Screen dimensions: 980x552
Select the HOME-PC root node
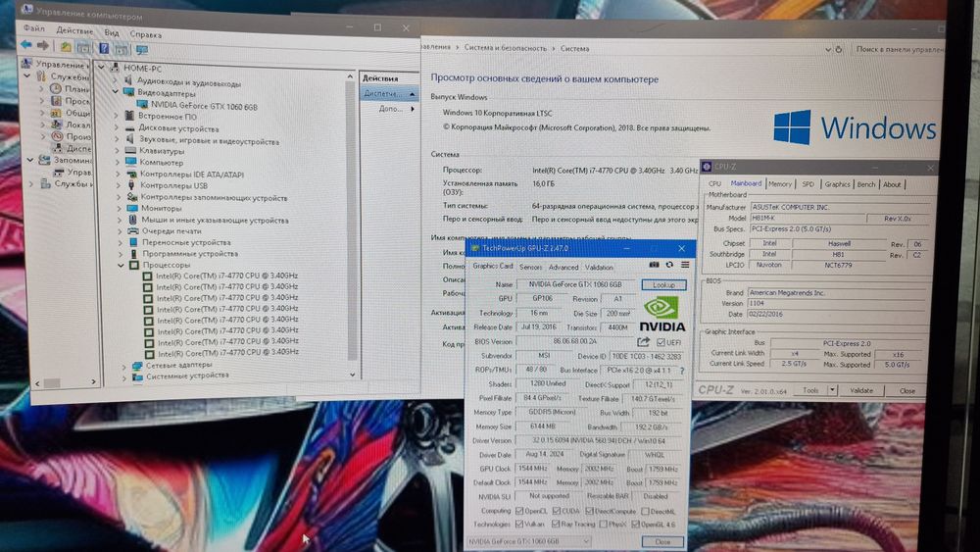pyautogui.click(x=142, y=68)
